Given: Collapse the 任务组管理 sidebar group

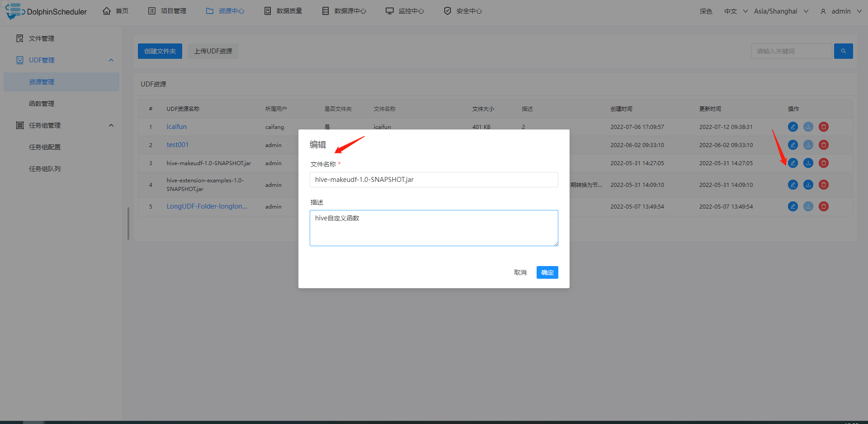Looking at the screenshot, I should pyautogui.click(x=61, y=125).
